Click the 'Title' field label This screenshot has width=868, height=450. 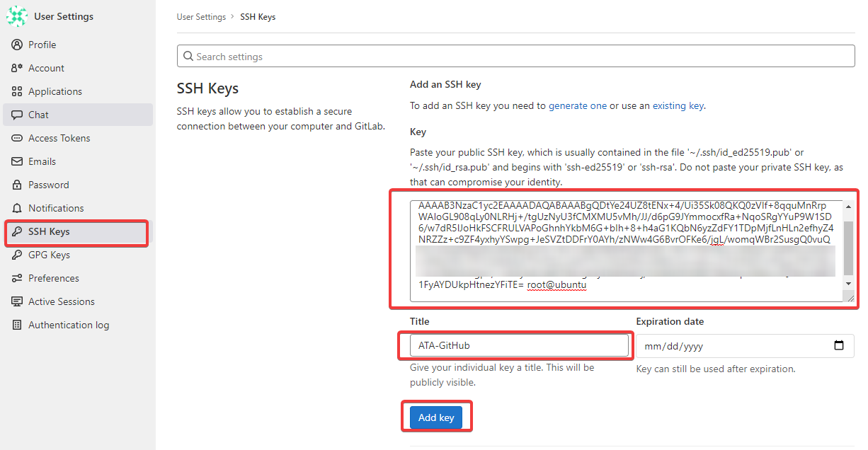pos(420,321)
